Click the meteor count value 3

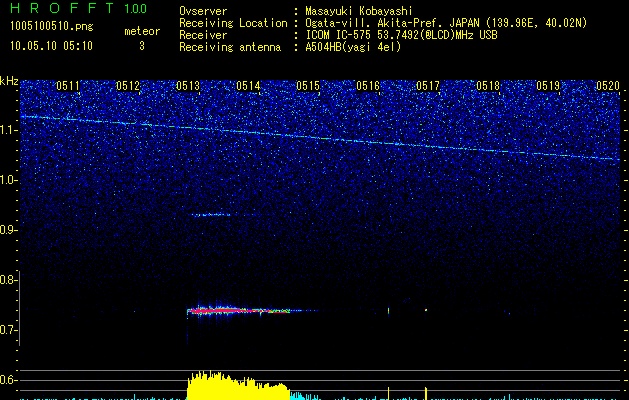[x=142, y=46]
